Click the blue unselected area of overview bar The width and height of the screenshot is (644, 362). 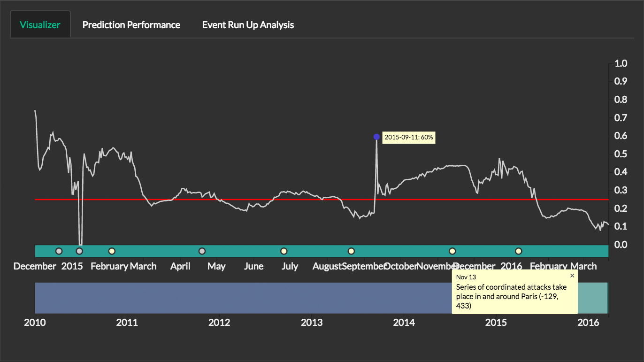click(235, 298)
